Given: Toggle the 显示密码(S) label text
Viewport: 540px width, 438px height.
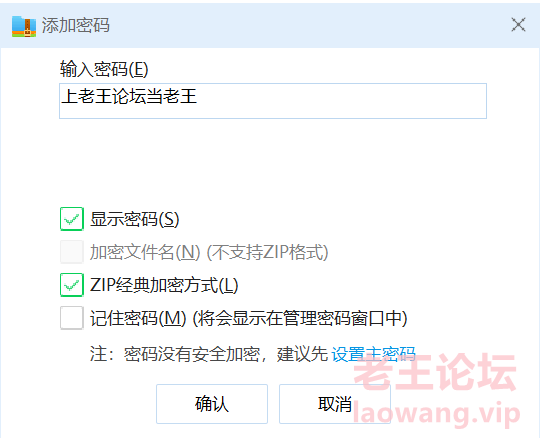Looking at the screenshot, I should tap(134, 219).
